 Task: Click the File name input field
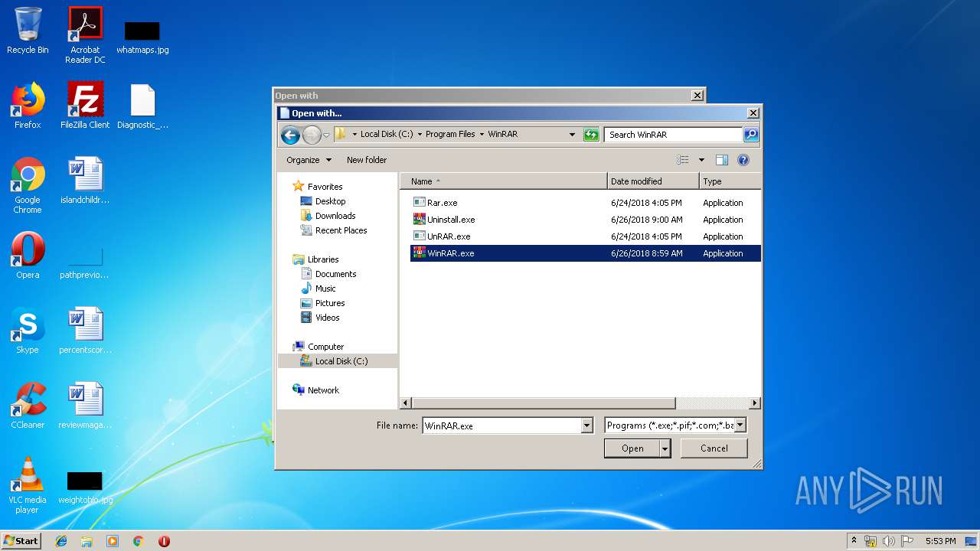[x=501, y=425]
